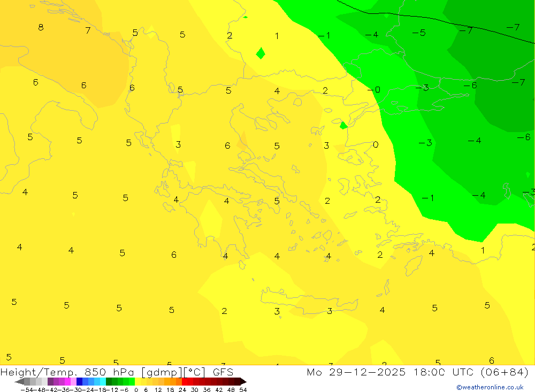Click the Mo 29-12-2025 18:00 UTC timestamp
Screen dimensions: 535x392
pyautogui.click(x=418, y=372)
